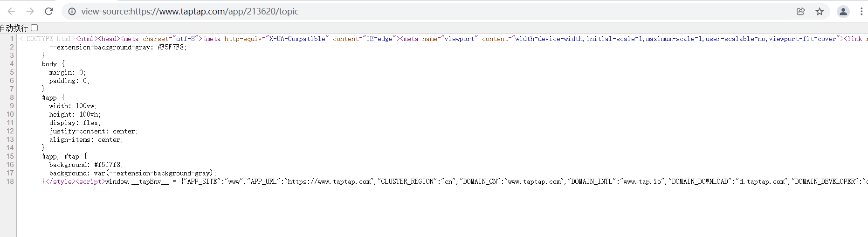Click the <script> tag on line 18

(90, 181)
